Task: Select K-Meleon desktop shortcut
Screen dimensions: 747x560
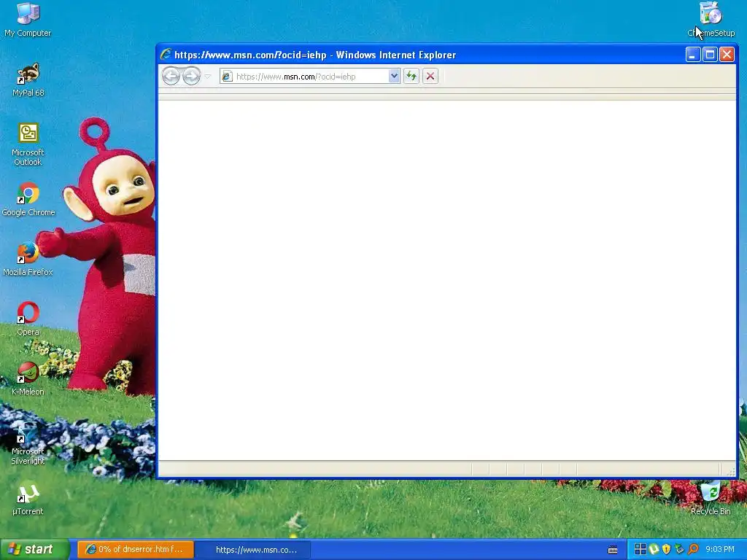Action: coord(28,378)
